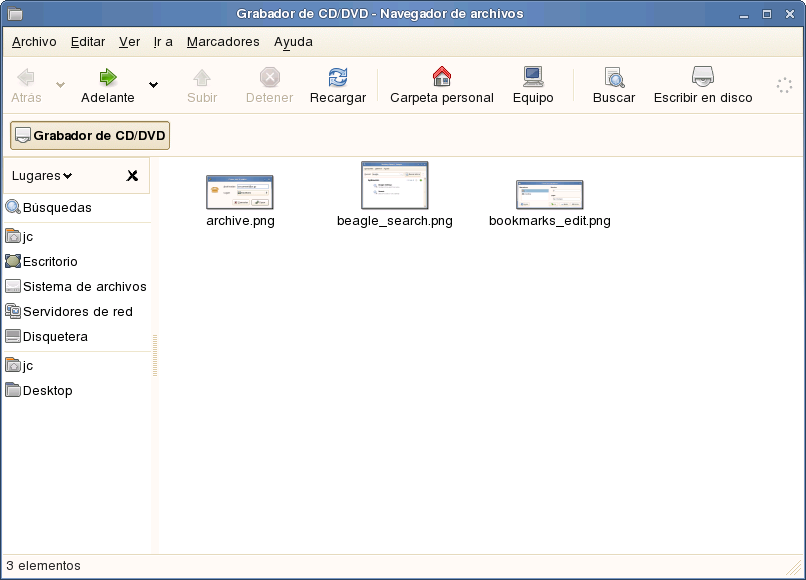Click the Buscar search icon
Screen dimensions: 806x580
pos(614,77)
